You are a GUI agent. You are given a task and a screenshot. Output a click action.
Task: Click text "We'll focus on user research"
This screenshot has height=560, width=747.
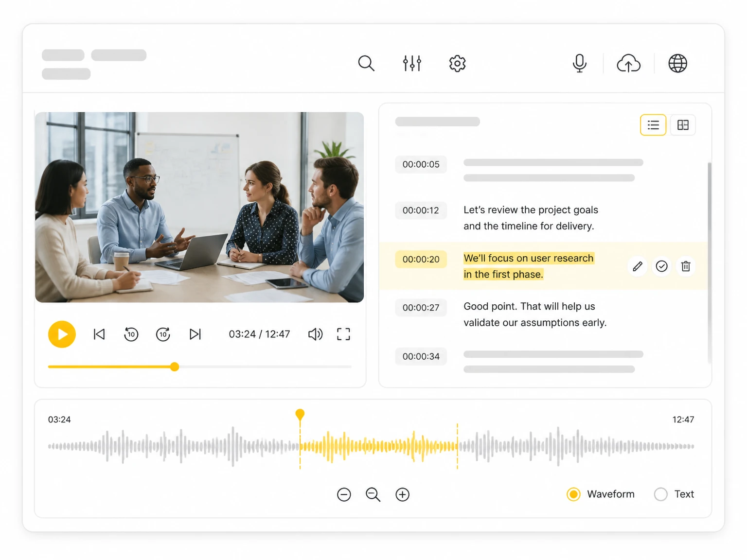[528, 258]
